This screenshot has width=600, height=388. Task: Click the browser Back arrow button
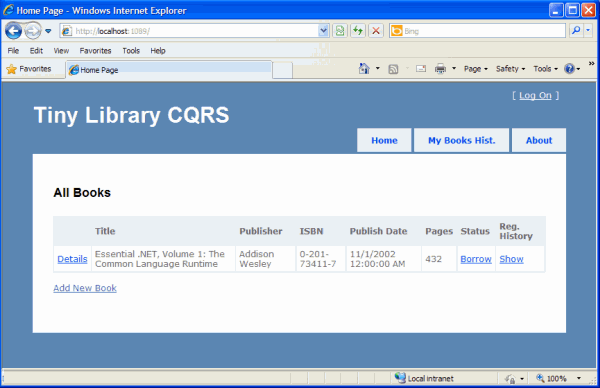click(x=13, y=31)
